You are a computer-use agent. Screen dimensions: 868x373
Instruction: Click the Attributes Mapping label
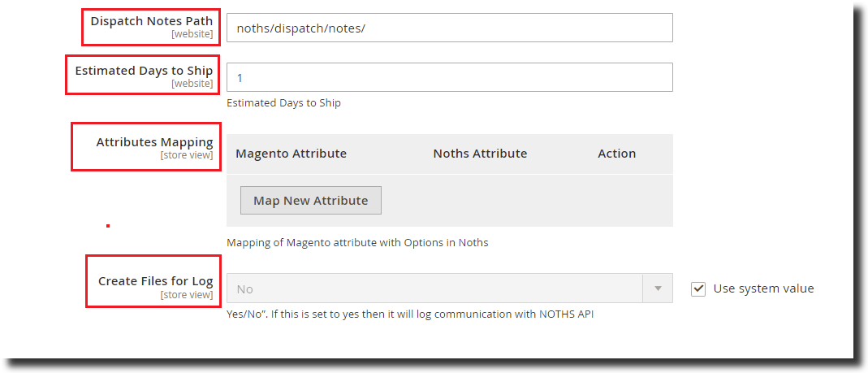(154, 142)
